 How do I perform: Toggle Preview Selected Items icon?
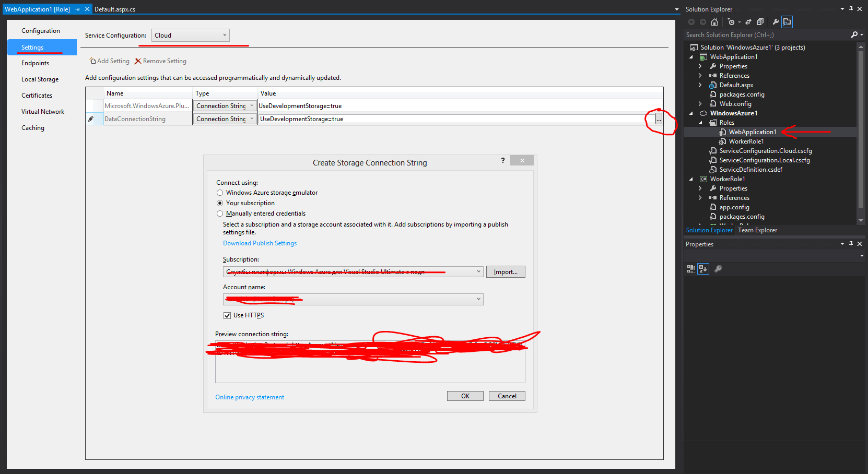[x=787, y=22]
